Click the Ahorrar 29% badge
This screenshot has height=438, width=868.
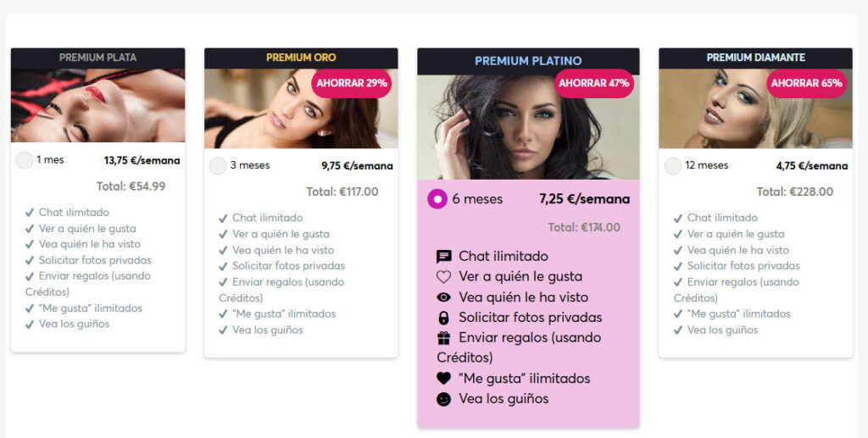point(352,84)
